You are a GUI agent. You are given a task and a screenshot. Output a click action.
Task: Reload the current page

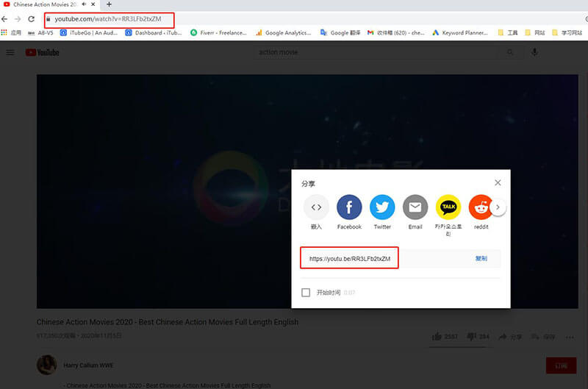point(32,19)
